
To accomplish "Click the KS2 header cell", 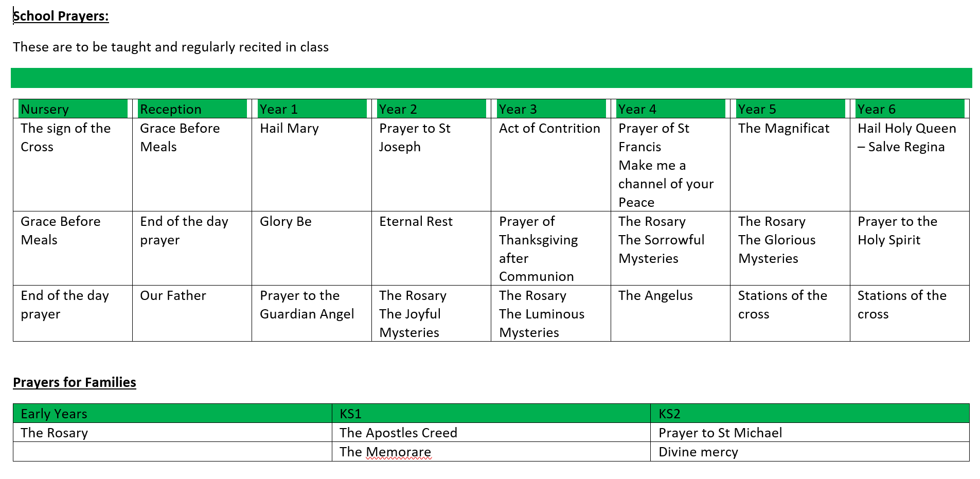I will [x=810, y=414].
